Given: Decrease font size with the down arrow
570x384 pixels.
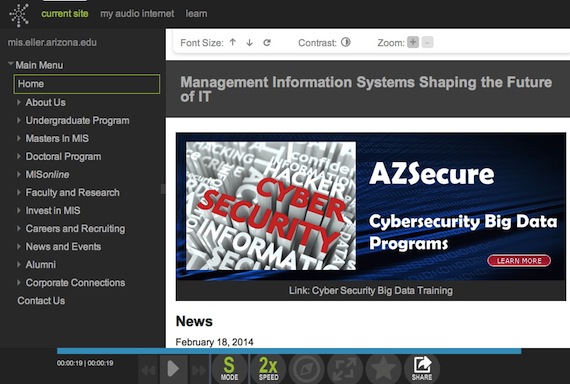Looking at the screenshot, I should (249, 43).
